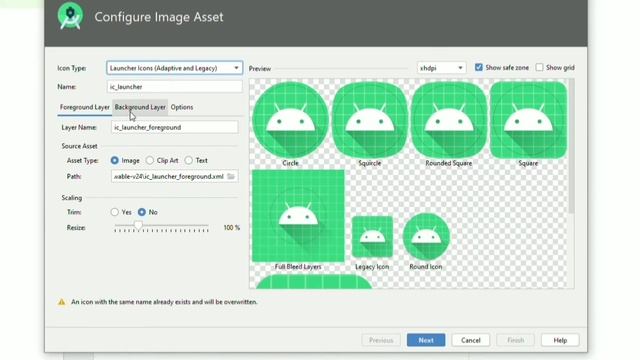Click the warning icon beside overwrite message
This screenshot has width=640, height=360.
click(62, 302)
